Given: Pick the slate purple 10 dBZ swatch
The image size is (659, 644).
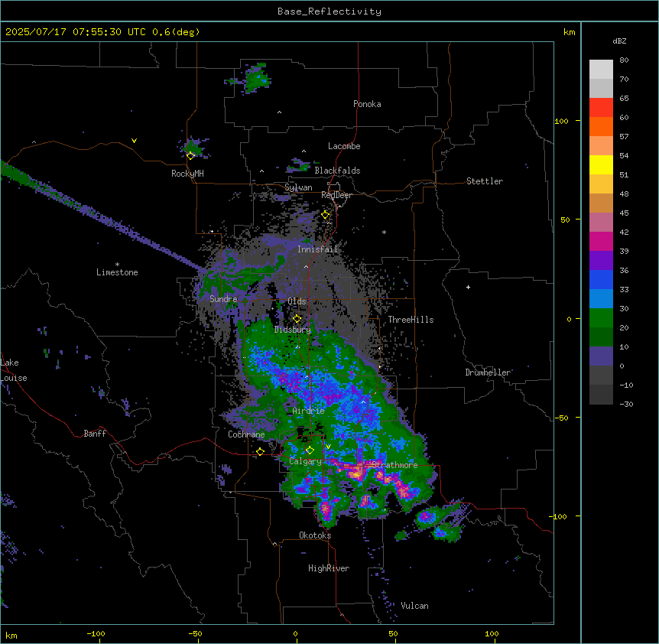Looking at the screenshot, I should point(601,356).
